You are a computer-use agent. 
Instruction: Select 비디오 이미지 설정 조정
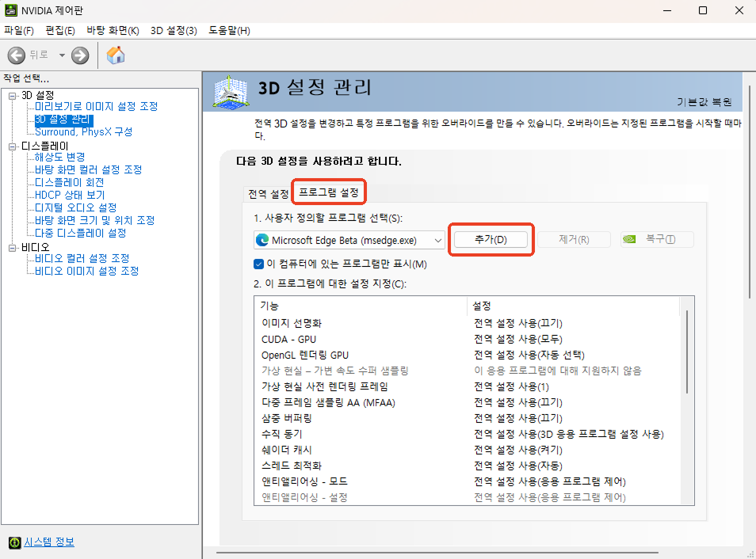pos(87,271)
